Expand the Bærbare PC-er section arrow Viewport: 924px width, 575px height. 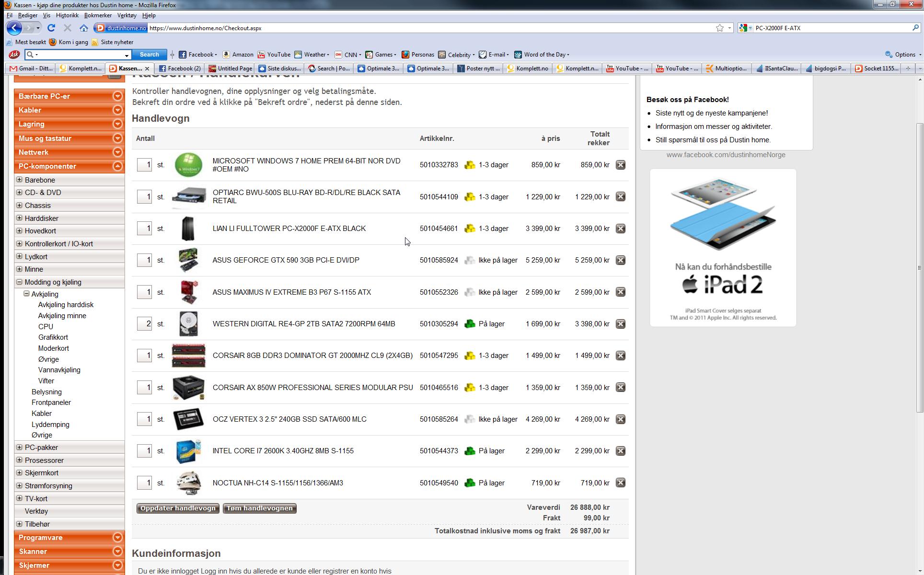[117, 96]
